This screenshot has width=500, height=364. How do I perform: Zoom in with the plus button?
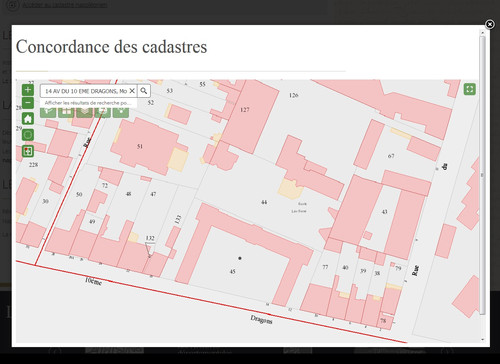coord(28,90)
